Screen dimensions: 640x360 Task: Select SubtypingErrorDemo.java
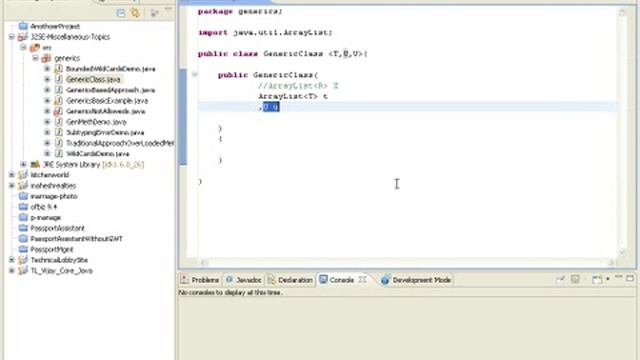[105, 133]
